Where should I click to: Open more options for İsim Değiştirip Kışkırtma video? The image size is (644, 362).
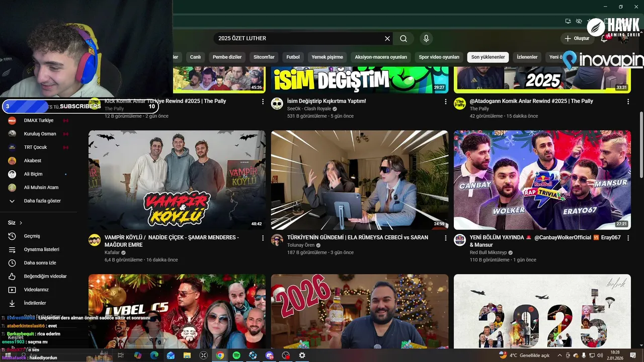point(445,102)
